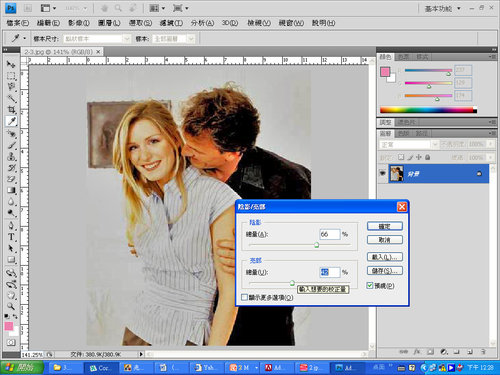Select the Spot Healing Brush tool
The width and height of the screenshot is (500, 375).
pos(11,134)
